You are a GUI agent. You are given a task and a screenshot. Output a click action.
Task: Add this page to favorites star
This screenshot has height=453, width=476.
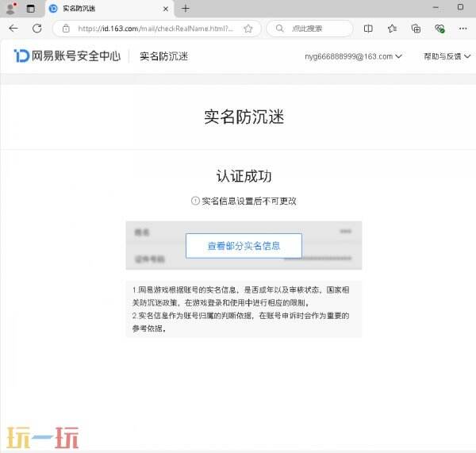pos(248,29)
